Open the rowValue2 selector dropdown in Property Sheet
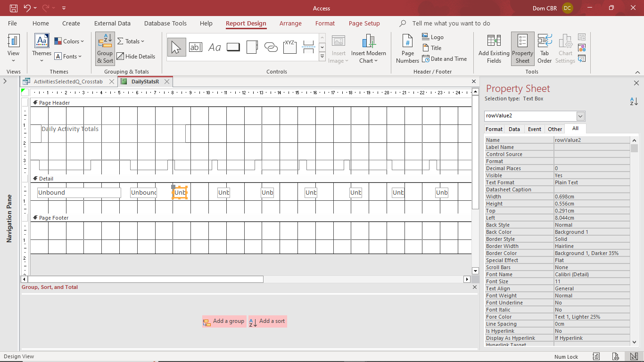Viewport: 644px width, 362px height. (580, 116)
